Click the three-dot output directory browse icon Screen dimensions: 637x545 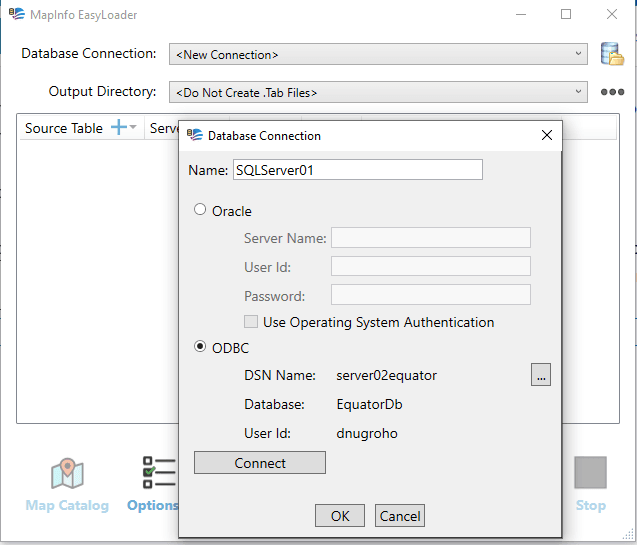click(612, 92)
